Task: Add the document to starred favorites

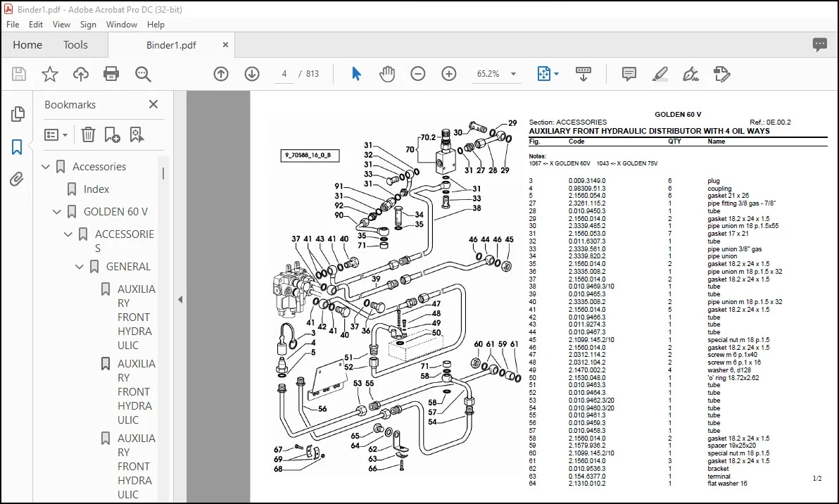Action: 50,74
